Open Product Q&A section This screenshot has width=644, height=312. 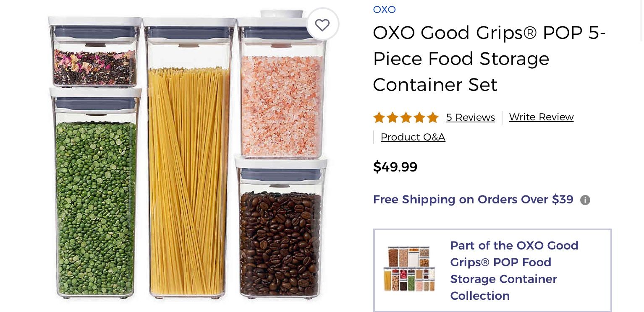point(413,137)
